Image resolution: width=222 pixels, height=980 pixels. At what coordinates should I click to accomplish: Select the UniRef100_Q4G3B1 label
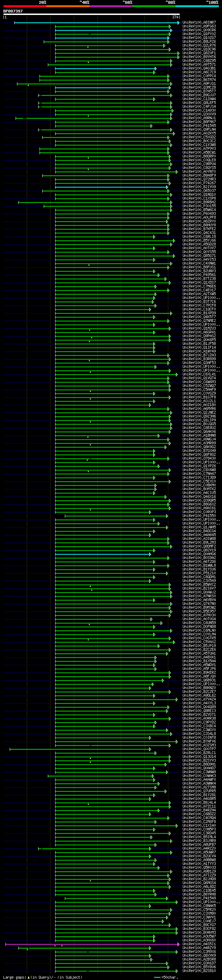199,68
